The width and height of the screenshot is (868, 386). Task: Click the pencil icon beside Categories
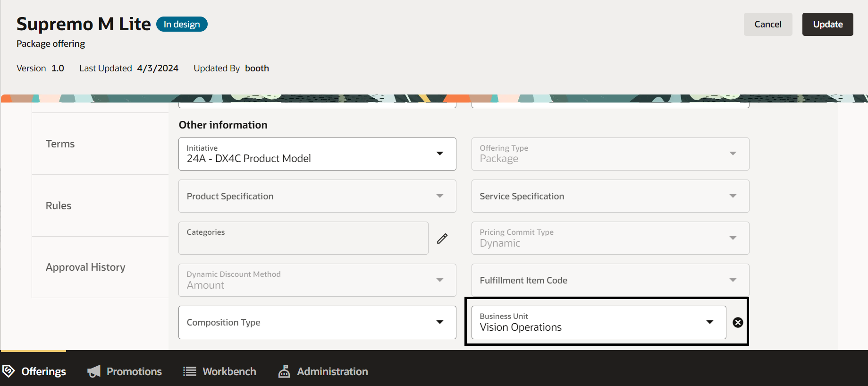(442, 239)
